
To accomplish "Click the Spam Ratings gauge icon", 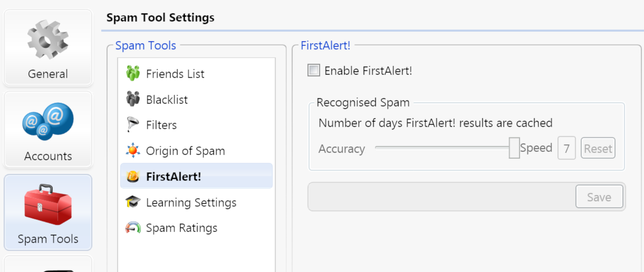I will pyautogui.click(x=133, y=228).
